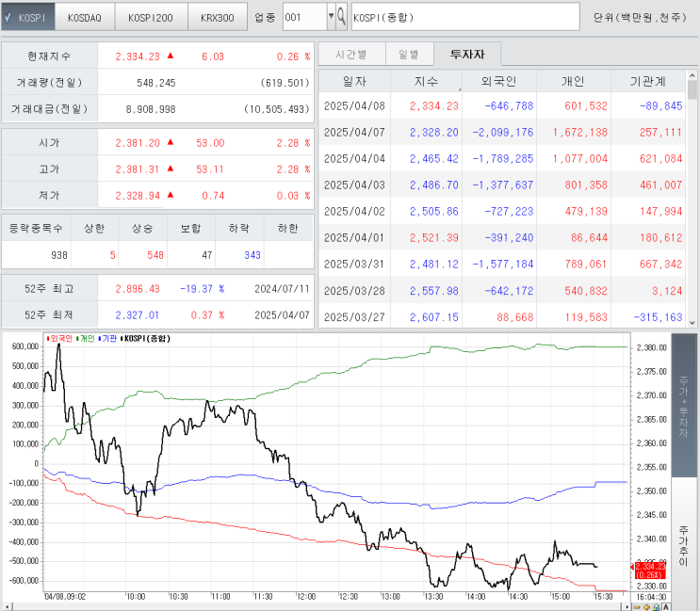Click the 52주 최고 value 2,896.43

pyautogui.click(x=138, y=289)
